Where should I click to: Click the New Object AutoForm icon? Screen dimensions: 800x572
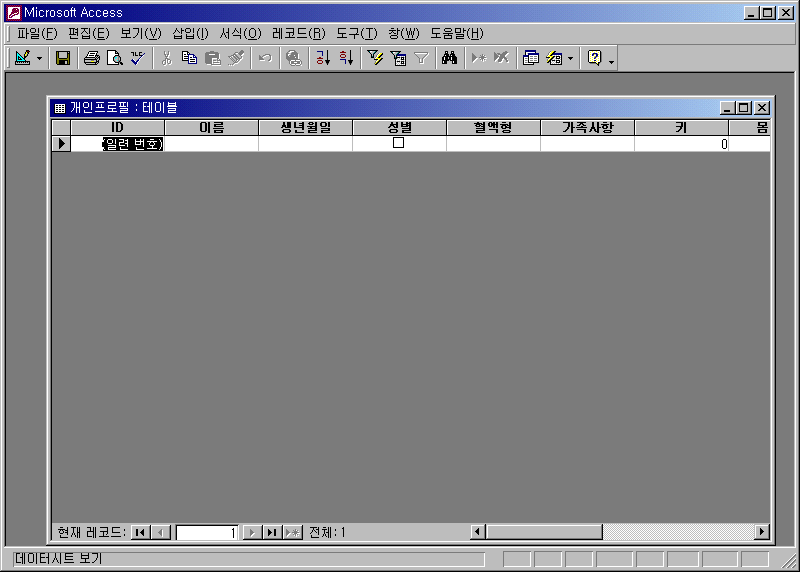pyautogui.click(x=554, y=58)
